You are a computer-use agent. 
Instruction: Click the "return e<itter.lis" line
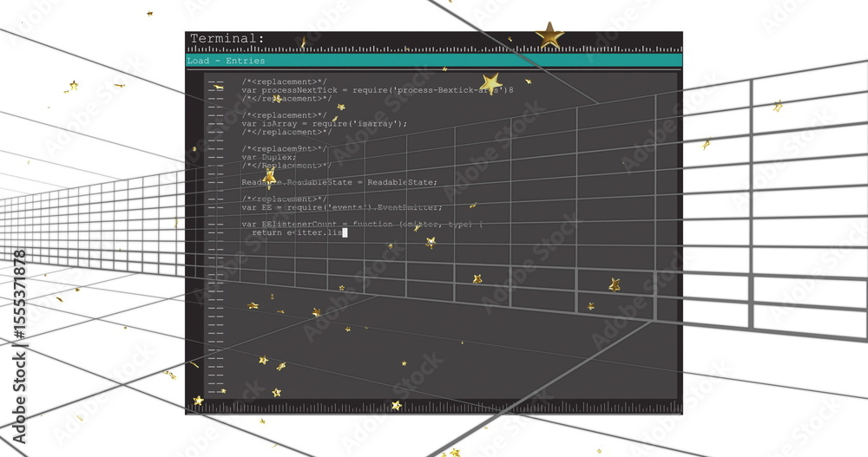297,232
